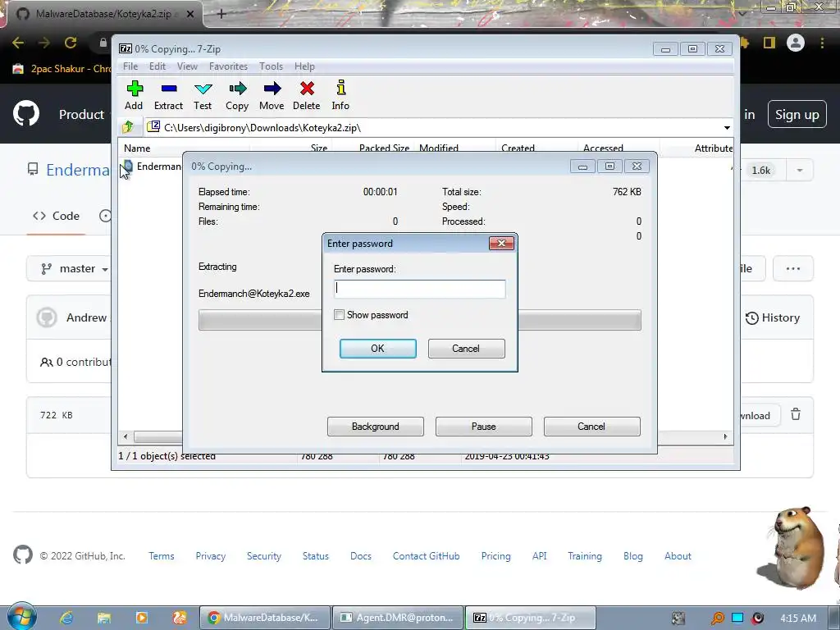Screen dimensions: 840x630
Task: Switch to Agent.DMR taskbar window
Action: pos(398,618)
